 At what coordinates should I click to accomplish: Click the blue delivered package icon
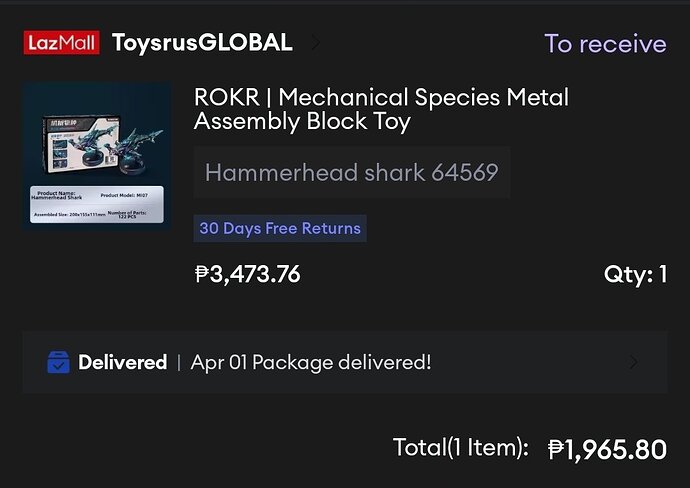coord(58,363)
